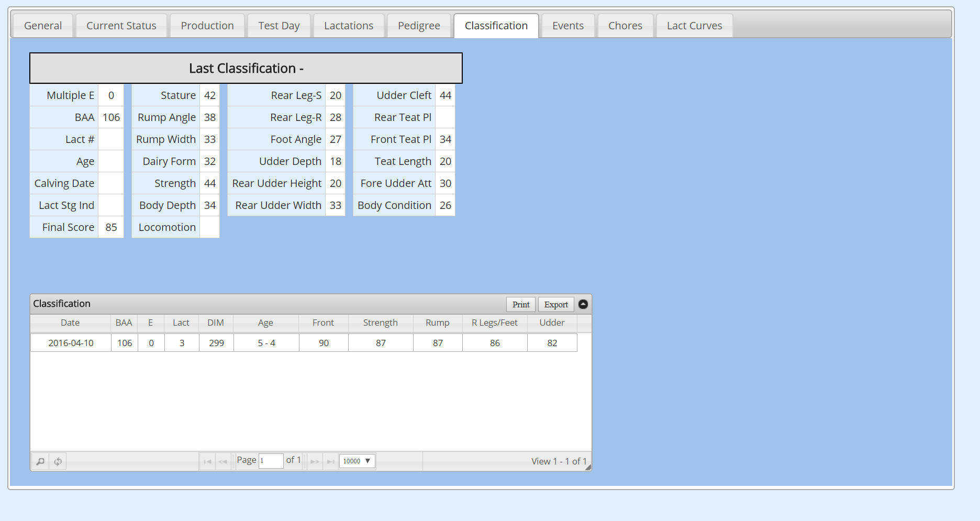Switch to the Chores tab
The width and height of the screenshot is (980, 521).
pyautogui.click(x=625, y=26)
